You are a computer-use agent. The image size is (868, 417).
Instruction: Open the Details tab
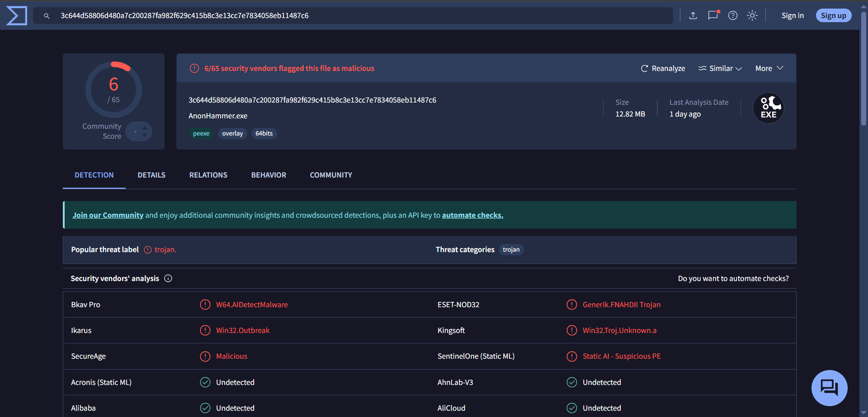coord(151,175)
